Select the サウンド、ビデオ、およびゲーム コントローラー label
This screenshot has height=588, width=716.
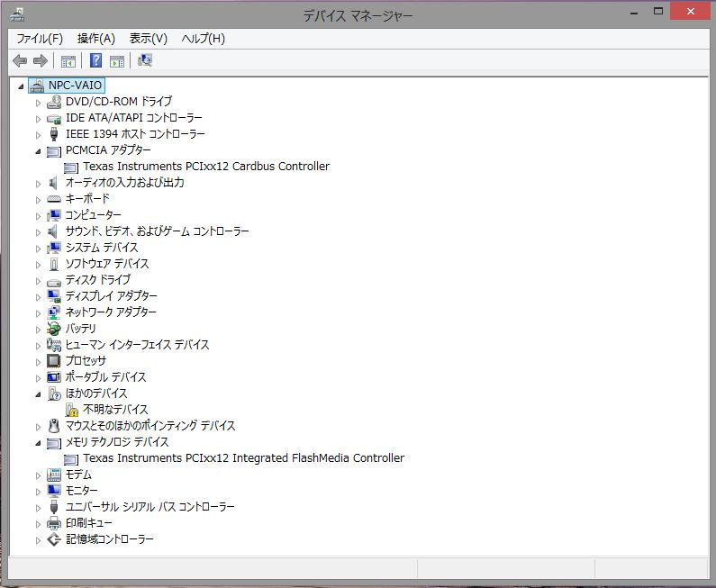[158, 231]
